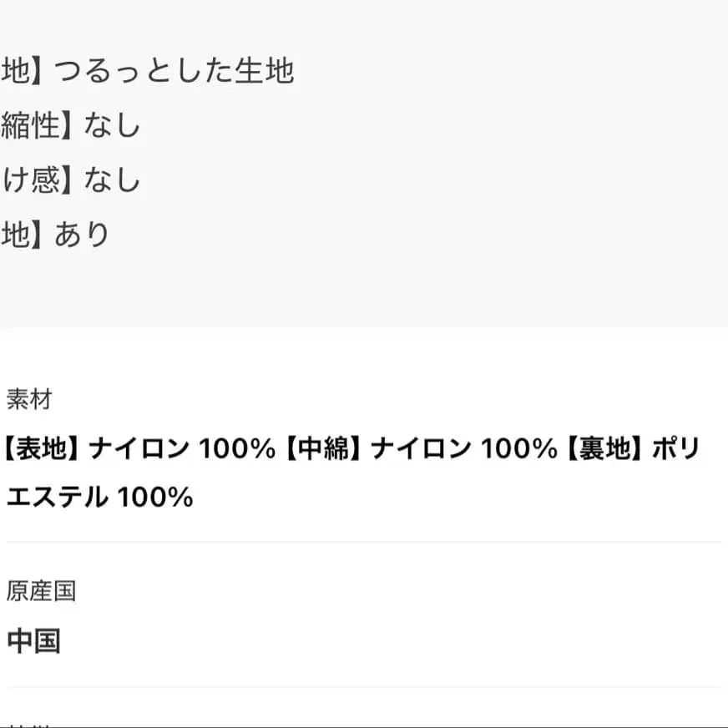Click なし beside the け感 label
Viewport: 728px width, 728px height.
tap(112, 179)
